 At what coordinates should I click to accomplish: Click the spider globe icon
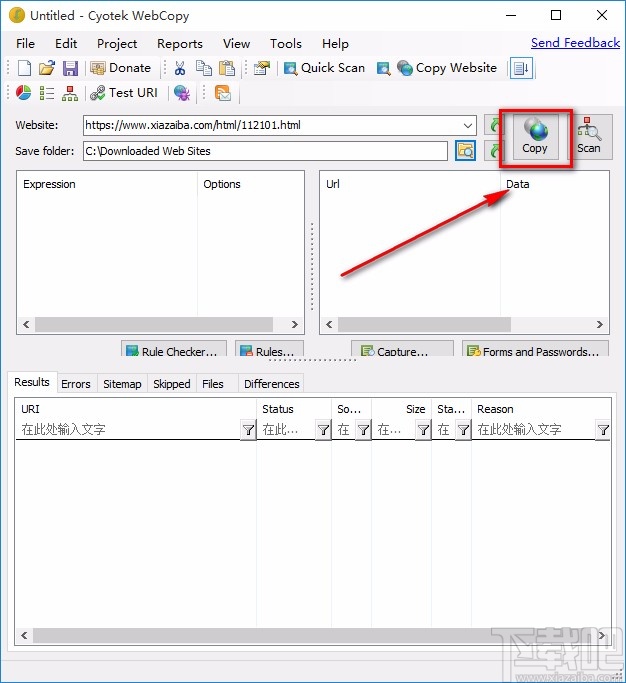click(182, 93)
